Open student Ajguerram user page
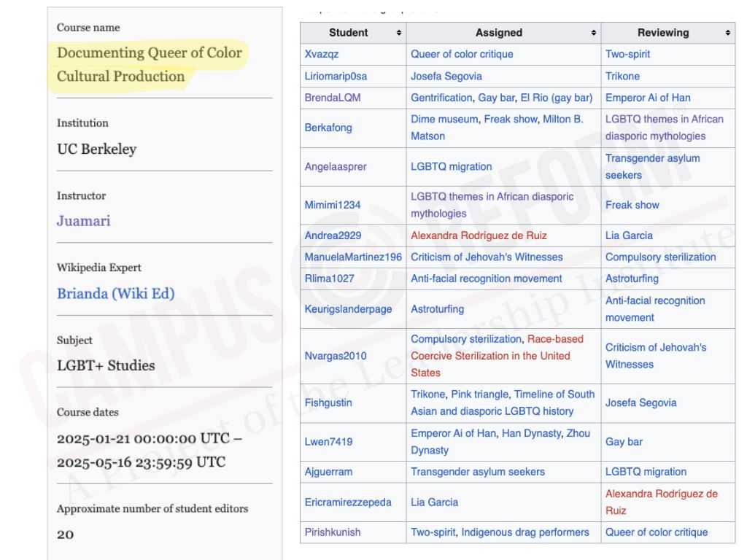Image resolution: width=747 pixels, height=560 pixels. coord(328,472)
